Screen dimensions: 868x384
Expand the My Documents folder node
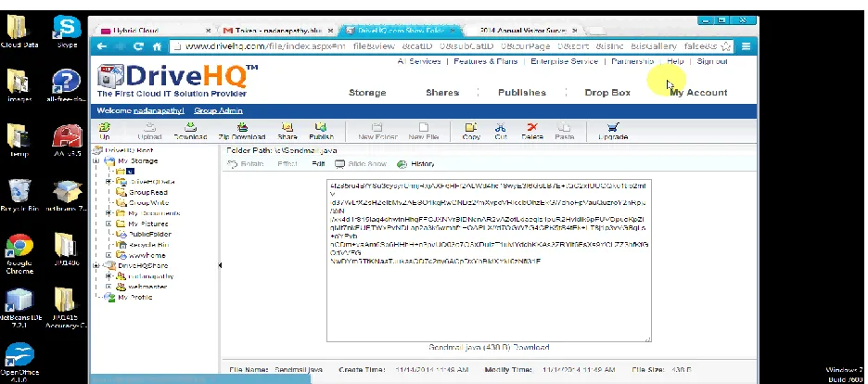[x=108, y=213]
